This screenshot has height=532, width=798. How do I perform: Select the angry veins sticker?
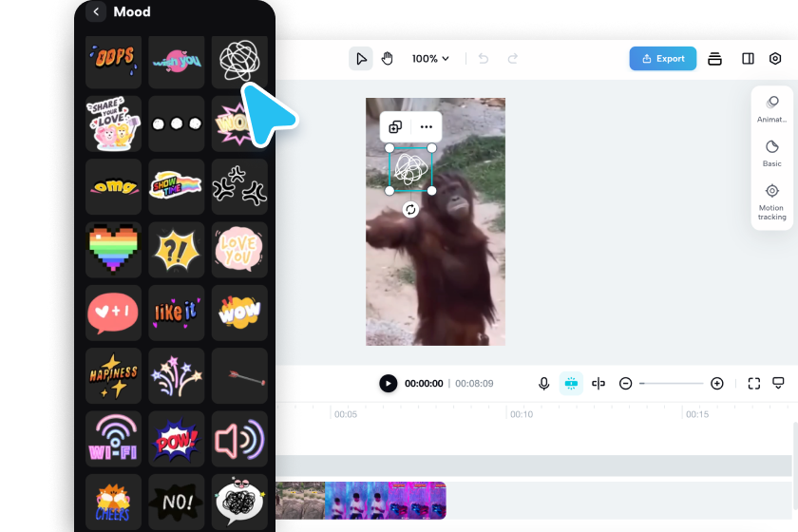pos(239,187)
